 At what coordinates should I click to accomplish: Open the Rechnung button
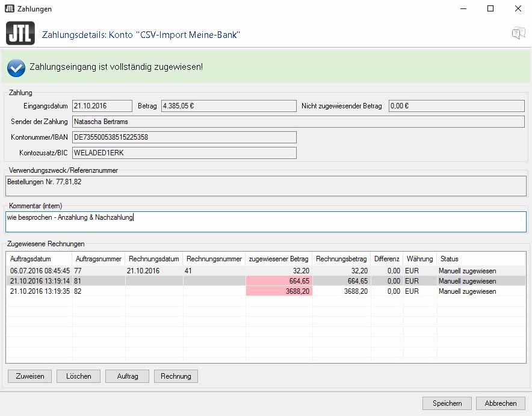tap(176, 376)
